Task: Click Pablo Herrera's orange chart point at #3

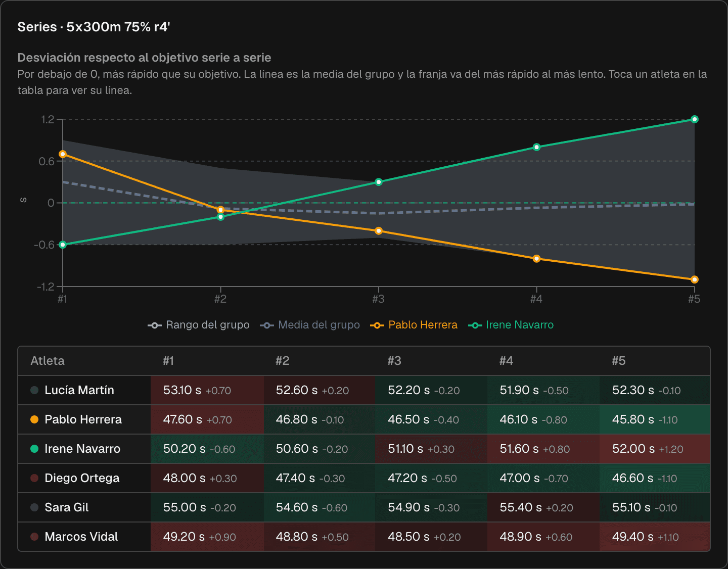Action: 379,231
